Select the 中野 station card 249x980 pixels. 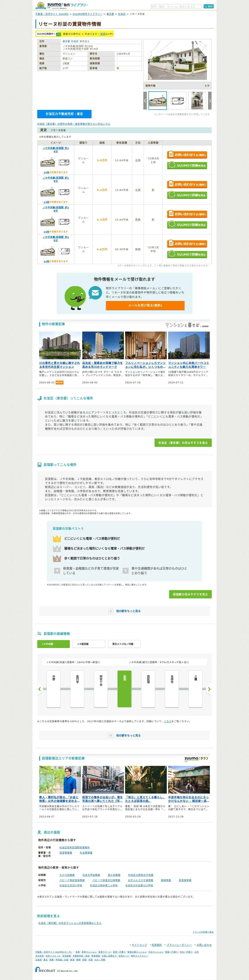pyautogui.click(x=54, y=689)
